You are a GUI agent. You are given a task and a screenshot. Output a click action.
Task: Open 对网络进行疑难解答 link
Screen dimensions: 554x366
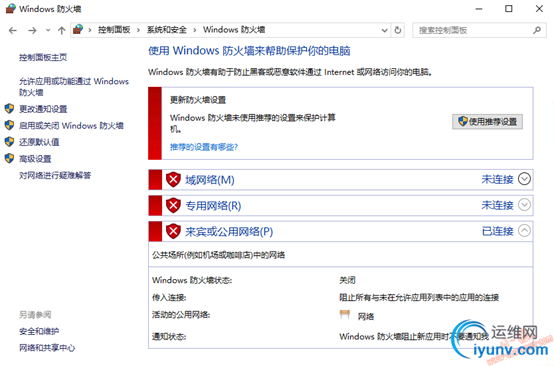point(55,176)
